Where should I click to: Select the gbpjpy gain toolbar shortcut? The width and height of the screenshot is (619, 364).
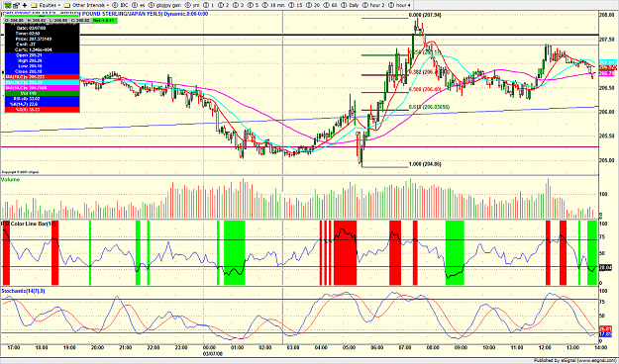(165, 5)
